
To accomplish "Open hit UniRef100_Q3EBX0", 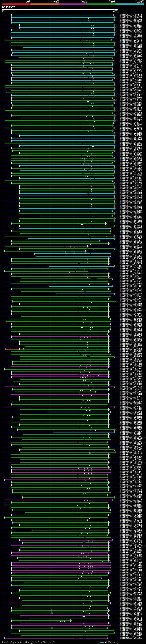I will click(x=131, y=25).
